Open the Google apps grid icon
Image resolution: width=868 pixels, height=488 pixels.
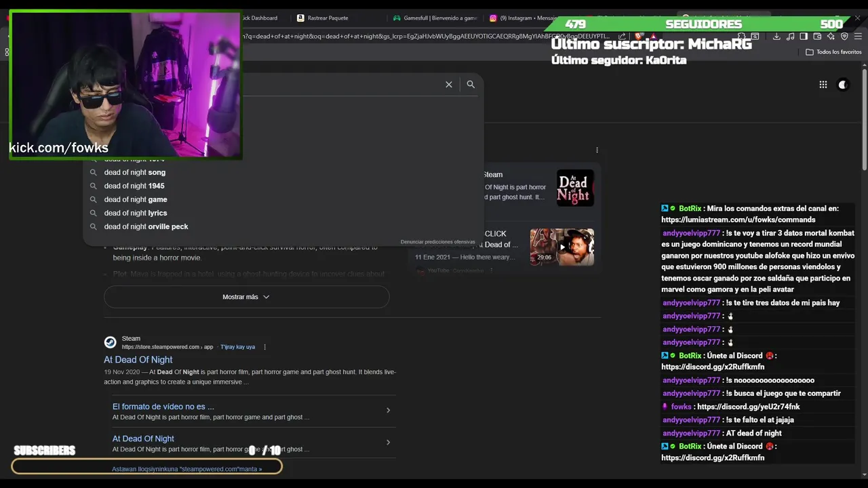coord(823,85)
